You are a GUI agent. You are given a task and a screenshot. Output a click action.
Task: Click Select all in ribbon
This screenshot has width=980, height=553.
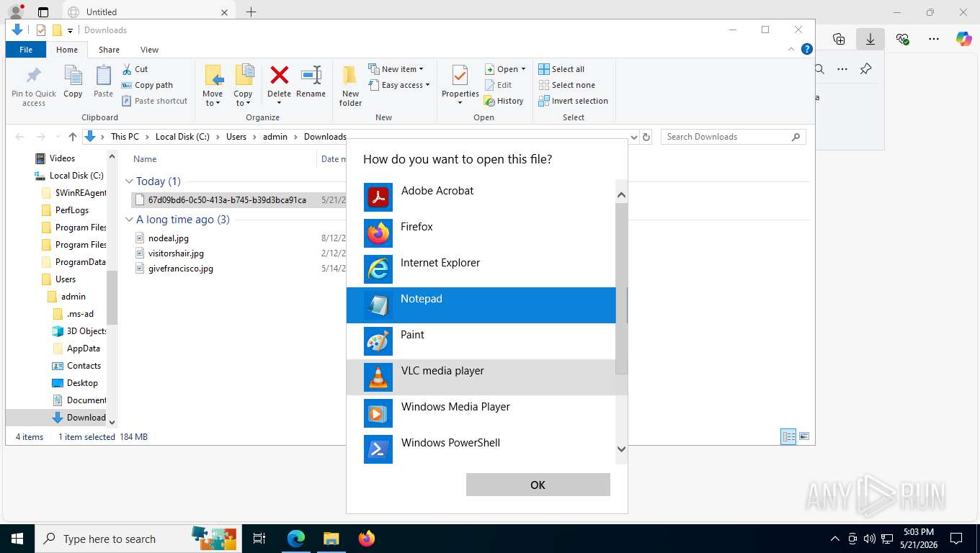[x=561, y=69]
